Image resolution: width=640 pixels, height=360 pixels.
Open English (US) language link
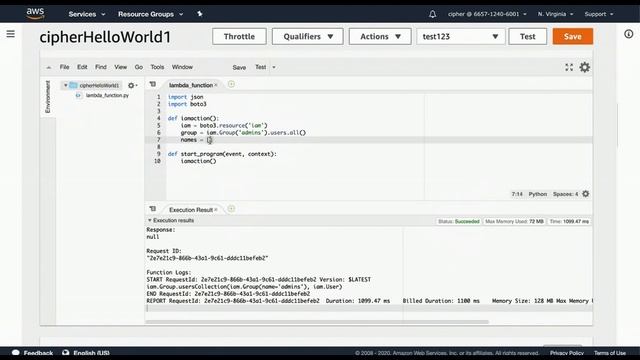pos(91,353)
